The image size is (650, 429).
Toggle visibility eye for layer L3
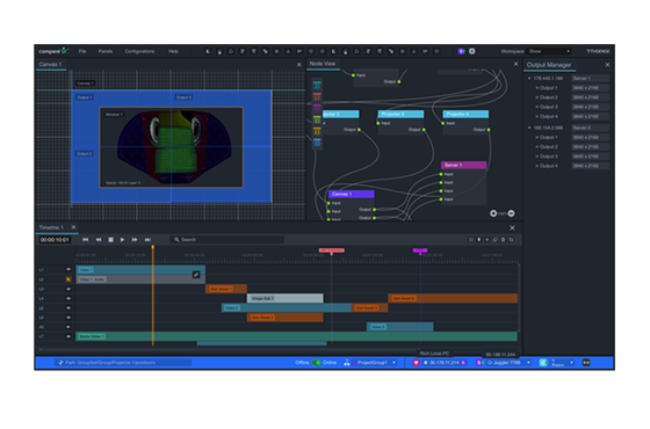pos(68,289)
